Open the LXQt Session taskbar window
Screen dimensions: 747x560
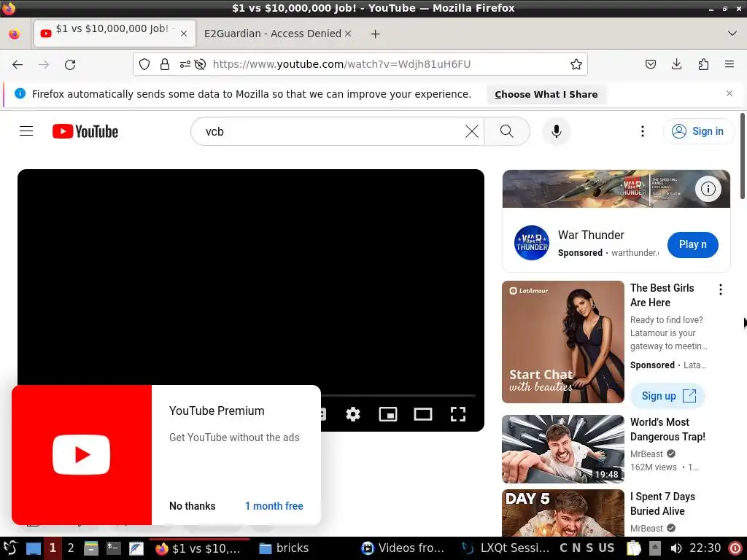505,548
